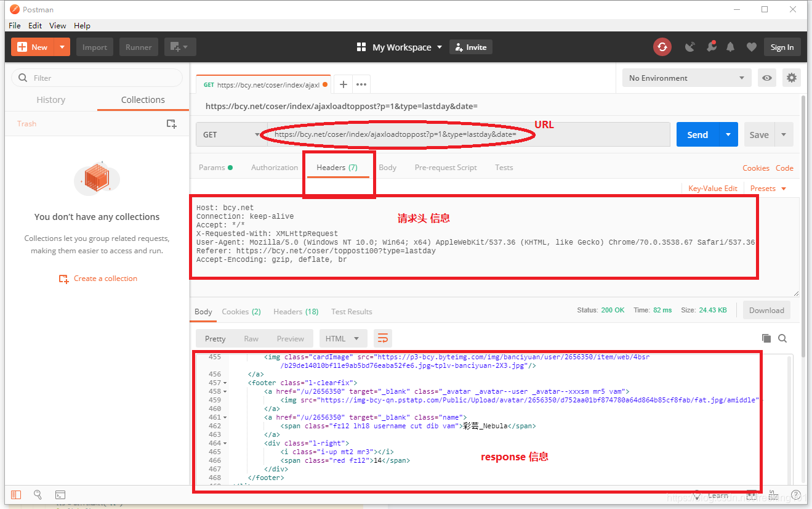Click the sync status icon

pyautogui.click(x=662, y=47)
